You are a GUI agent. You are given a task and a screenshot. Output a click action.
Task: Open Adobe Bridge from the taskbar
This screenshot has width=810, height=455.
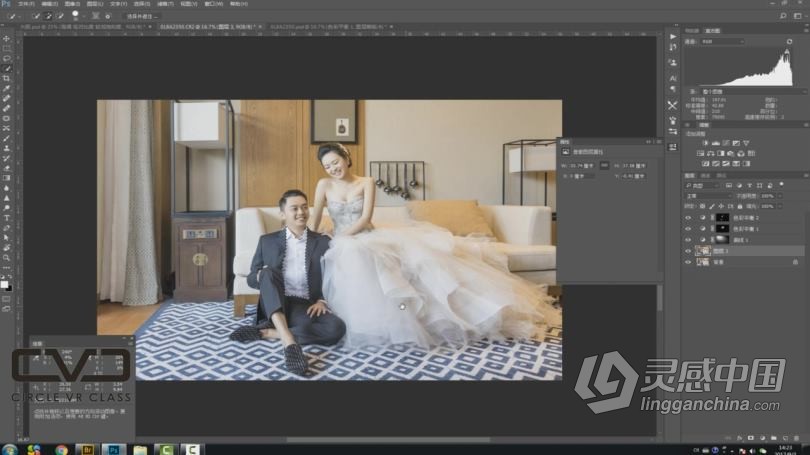(87, 449)
